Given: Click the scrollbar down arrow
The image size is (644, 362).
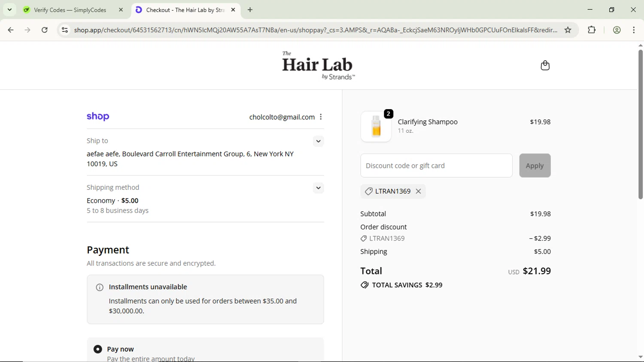Looking at the screenshot, I should (640, 357).
